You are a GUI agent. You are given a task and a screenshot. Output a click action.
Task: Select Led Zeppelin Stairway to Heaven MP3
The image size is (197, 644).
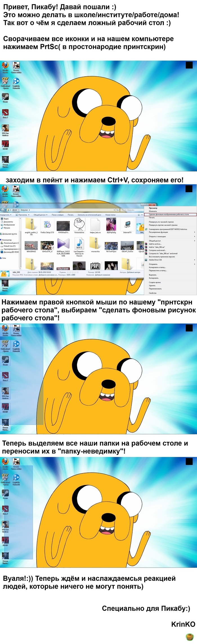tap(79, 246)
